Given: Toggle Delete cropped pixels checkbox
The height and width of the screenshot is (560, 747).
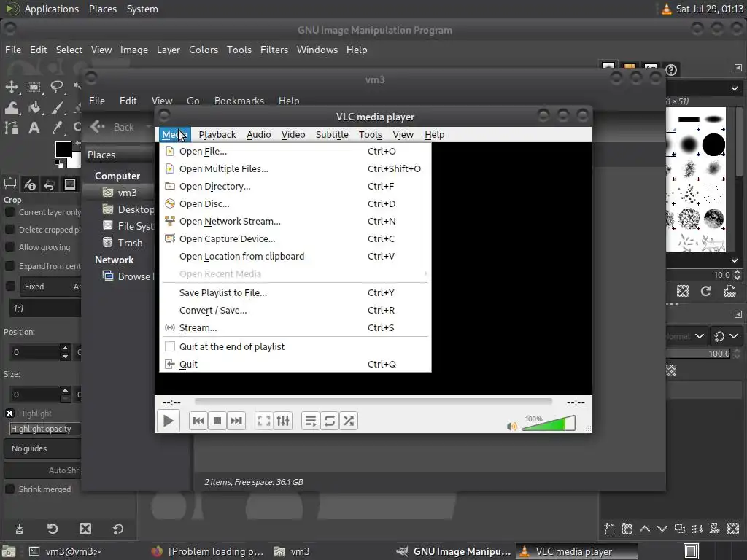Looking at the screenshot, I should [x=9, y=230].
